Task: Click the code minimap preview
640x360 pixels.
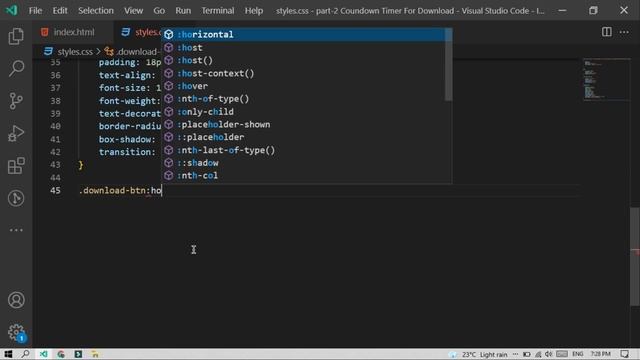Action: (606, 80)
